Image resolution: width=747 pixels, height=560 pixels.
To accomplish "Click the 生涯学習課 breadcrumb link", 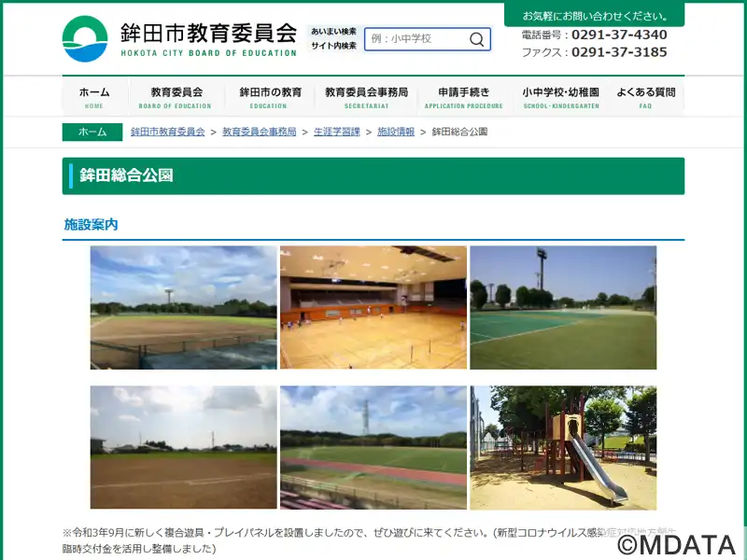I will click(x=336, y=132).
